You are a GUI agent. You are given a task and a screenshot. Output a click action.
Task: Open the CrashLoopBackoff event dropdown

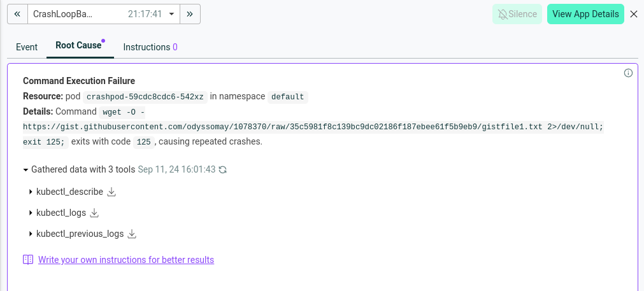click(171, 14)
